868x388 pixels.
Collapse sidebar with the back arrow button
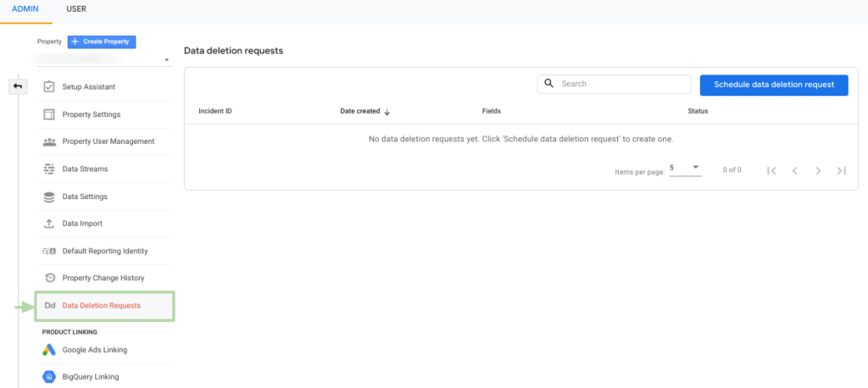[x=18, y=86]
